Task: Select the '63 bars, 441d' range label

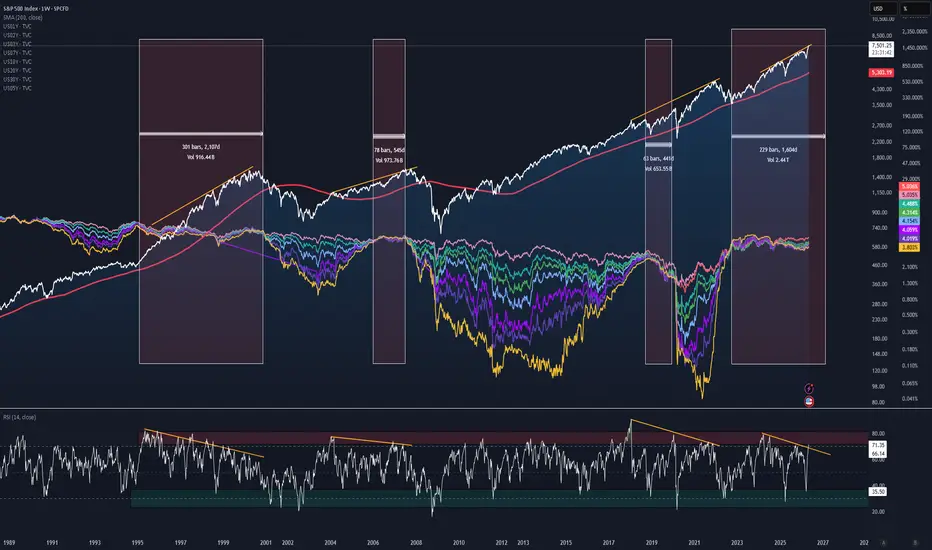Action: point(658,159)
